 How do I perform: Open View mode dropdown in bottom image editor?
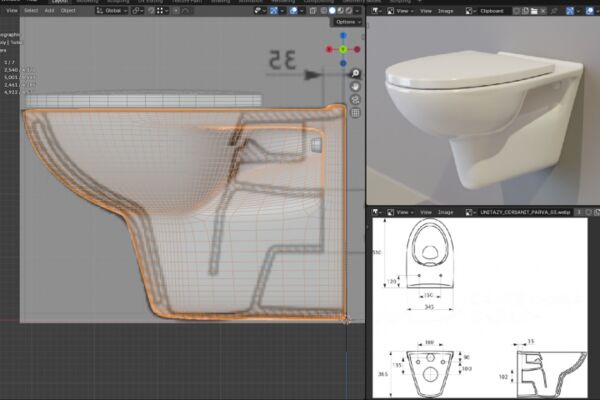(400, 212)
